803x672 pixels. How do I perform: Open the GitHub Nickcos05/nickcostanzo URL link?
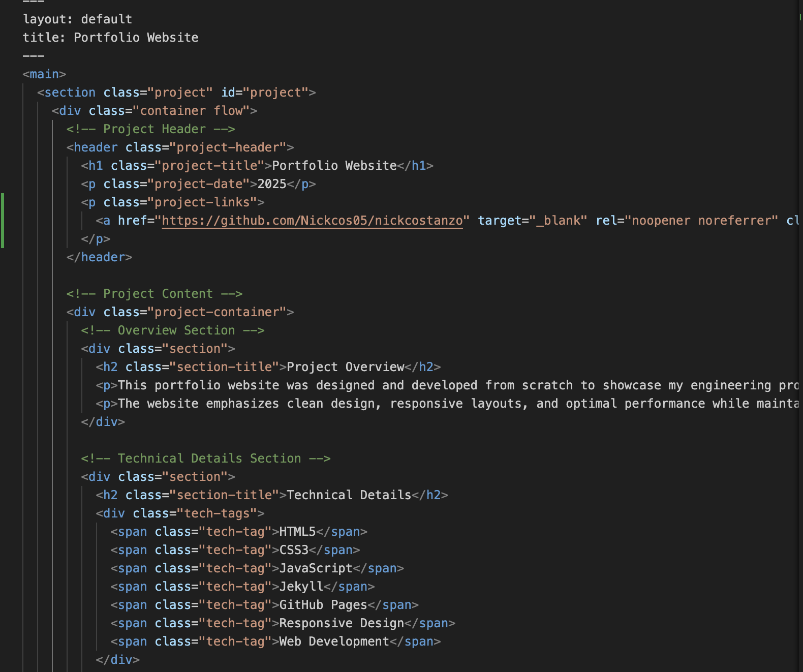312,221
